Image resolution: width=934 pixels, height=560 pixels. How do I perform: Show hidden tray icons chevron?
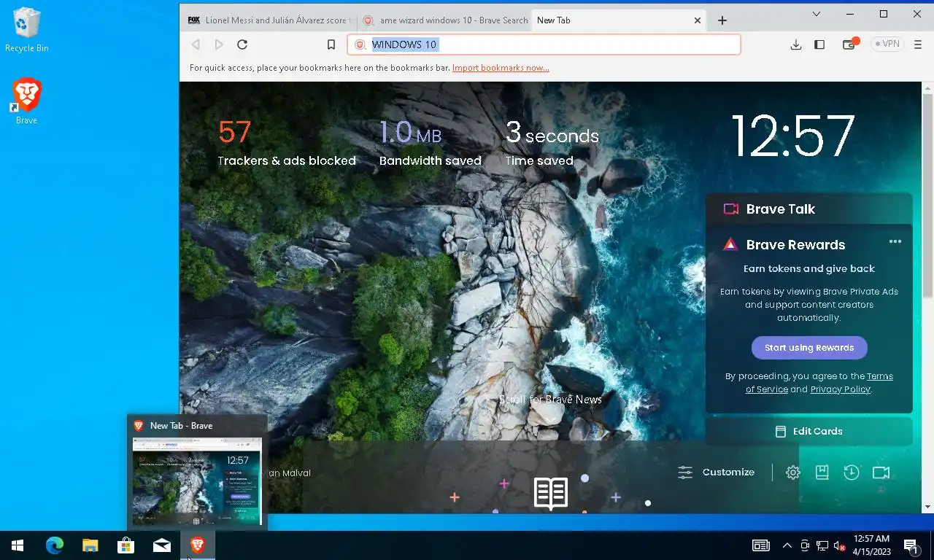point(787,545)
